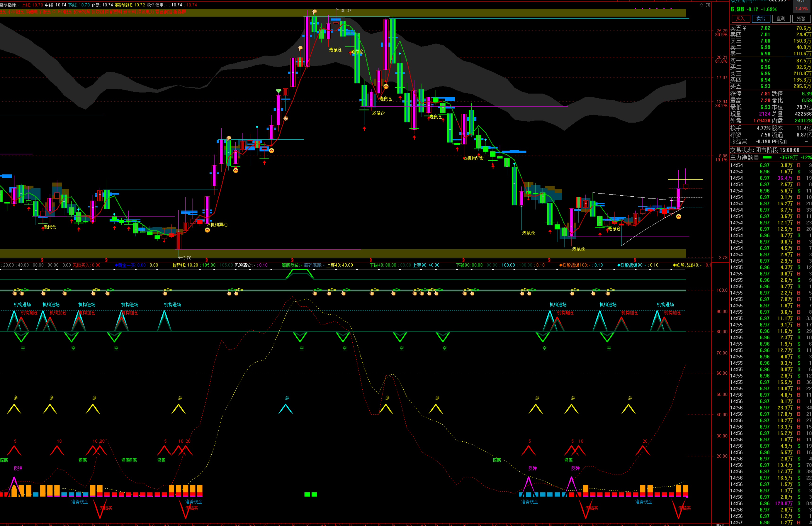Toggle the side panel layout icon
The width and height of the screenshot is (812, 526).
(x=708, y=5)
